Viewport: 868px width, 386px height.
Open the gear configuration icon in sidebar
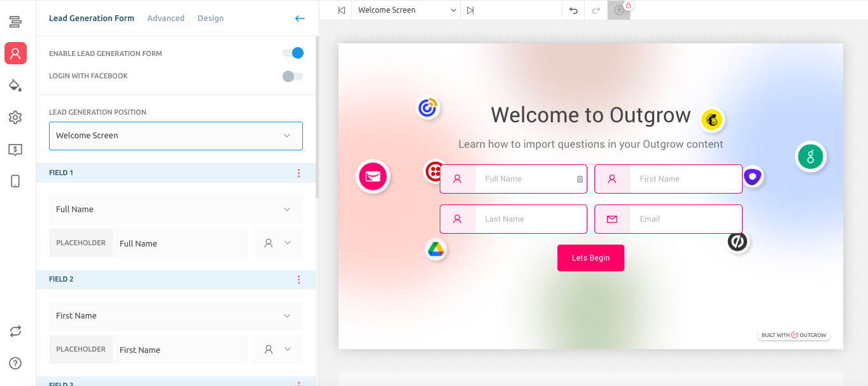point(15,117)
